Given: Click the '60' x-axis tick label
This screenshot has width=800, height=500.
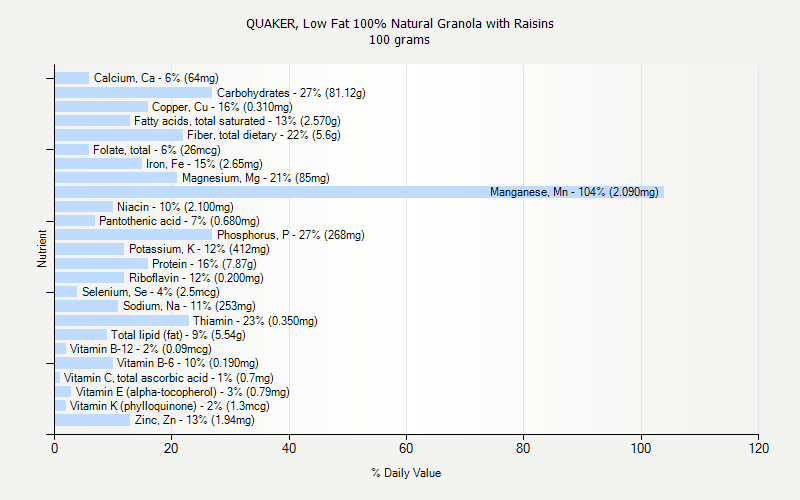Looking at the screenshot, I should coord(406,448).
